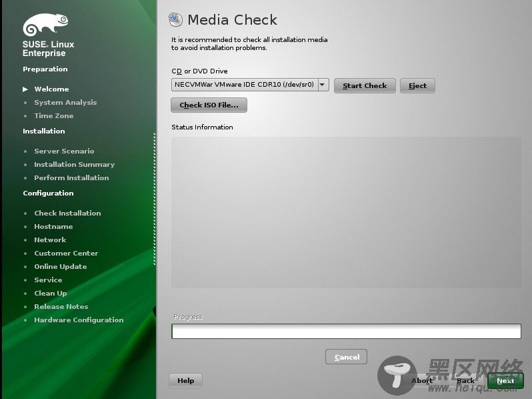The width and height of the screenshot is (532, 399).
Task: Select the Time Zone step
Action: pos(54,116)
